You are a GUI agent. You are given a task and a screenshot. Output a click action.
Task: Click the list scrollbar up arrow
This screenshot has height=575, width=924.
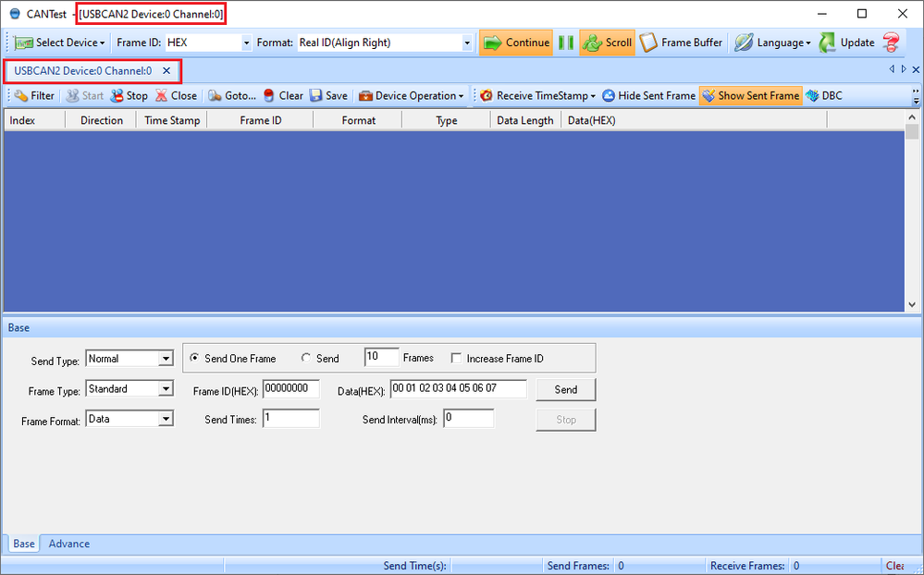pos(912,116)
